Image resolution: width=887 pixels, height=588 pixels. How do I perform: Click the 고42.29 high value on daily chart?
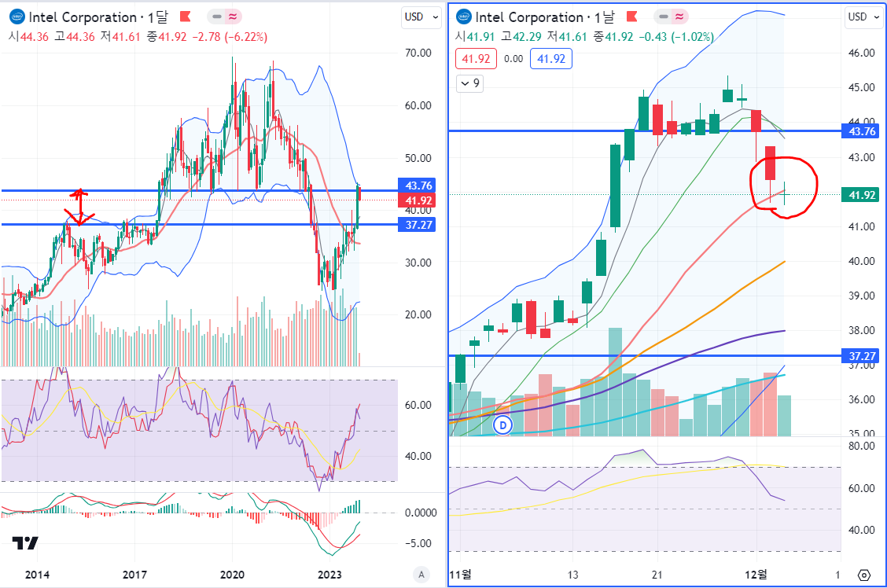(521, 37)
